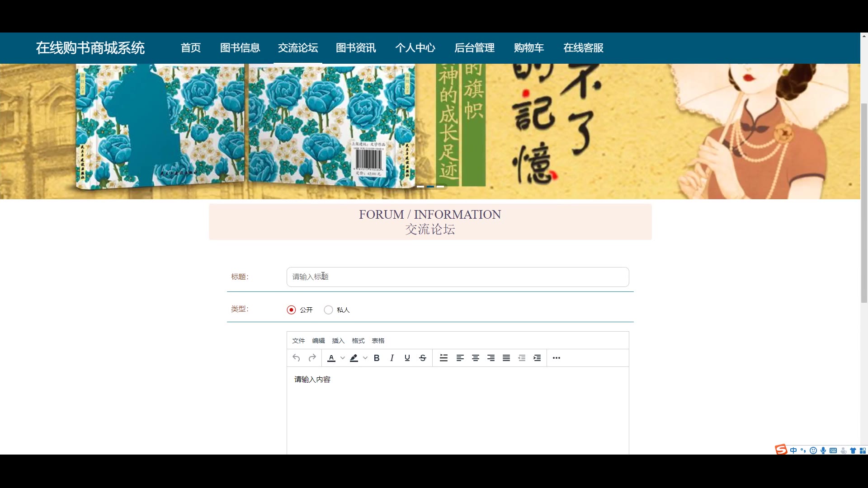Select the 私人 radio button
The height and width of the screenshot is (488, 868).
coord(329,310)
